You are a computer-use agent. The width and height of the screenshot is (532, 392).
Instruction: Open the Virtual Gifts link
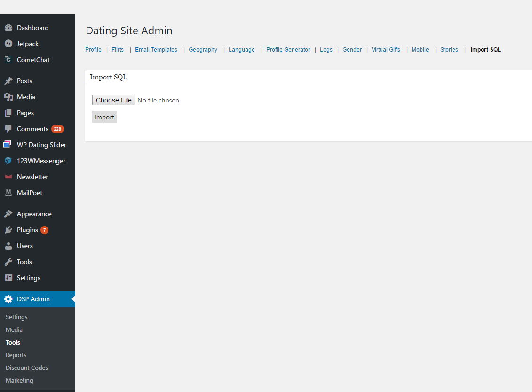[x=386, y=49]
